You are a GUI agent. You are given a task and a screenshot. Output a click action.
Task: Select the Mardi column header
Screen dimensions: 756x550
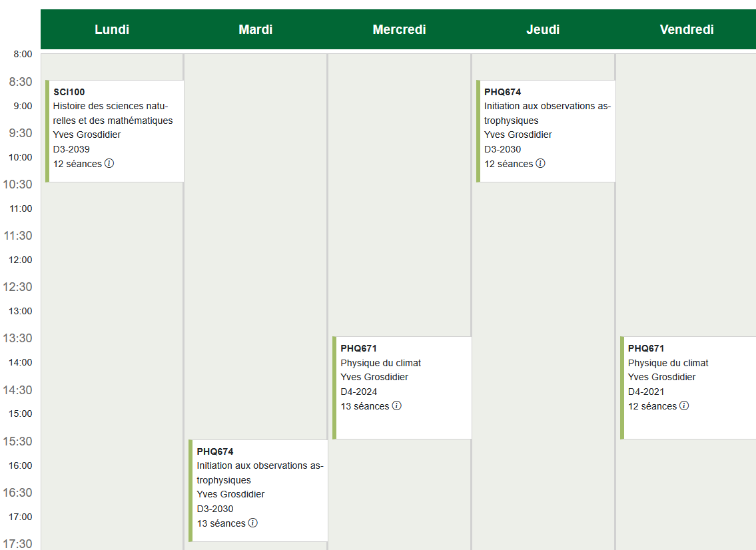coord(256,29)
